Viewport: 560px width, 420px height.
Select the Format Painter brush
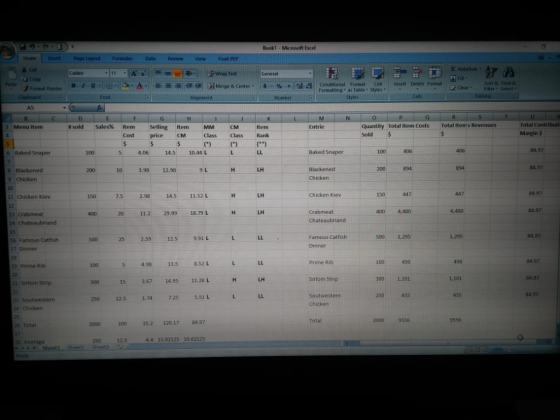[25, 88]
